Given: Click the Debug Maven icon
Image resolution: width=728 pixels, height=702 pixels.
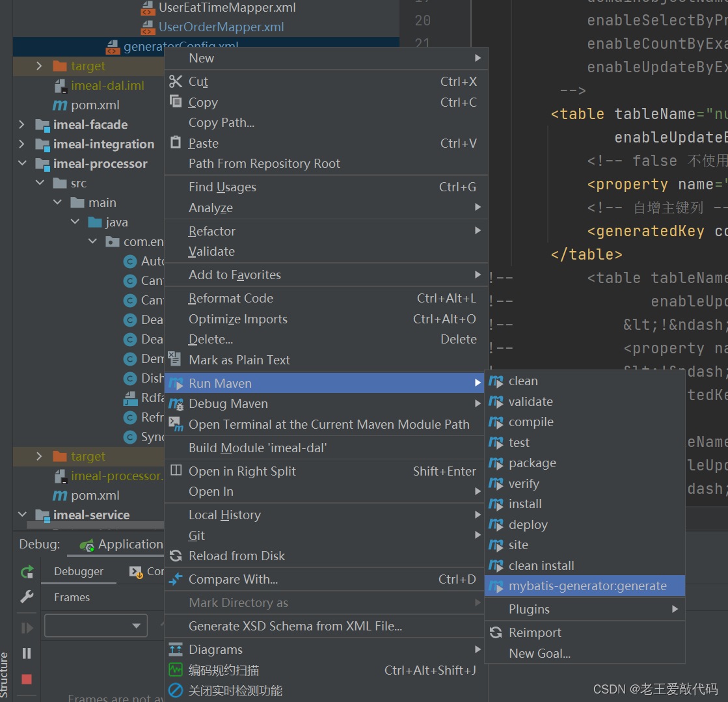Looking at the screenshot, I should (x=176, y=404).
